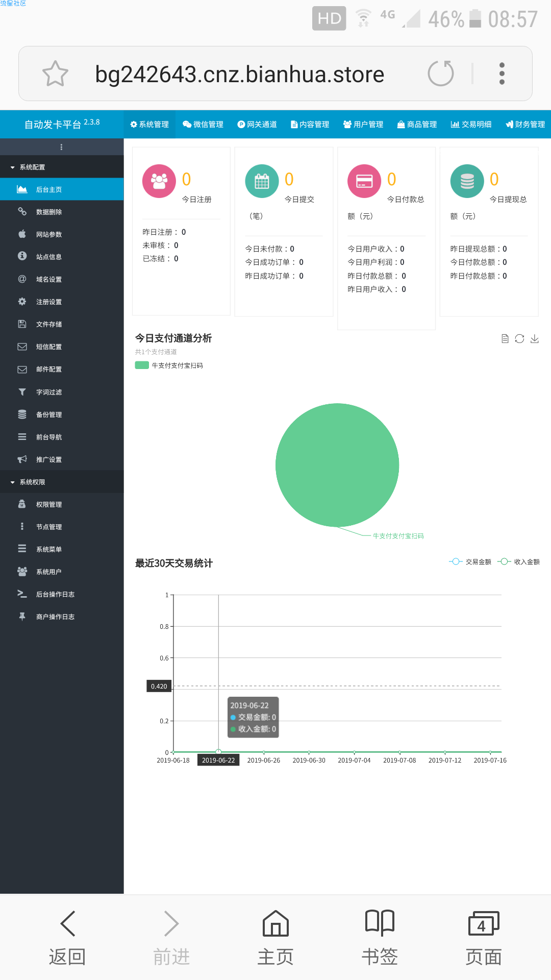Reload the browser page
Viewport: 551px width, 980px height.
click(441, 73)
